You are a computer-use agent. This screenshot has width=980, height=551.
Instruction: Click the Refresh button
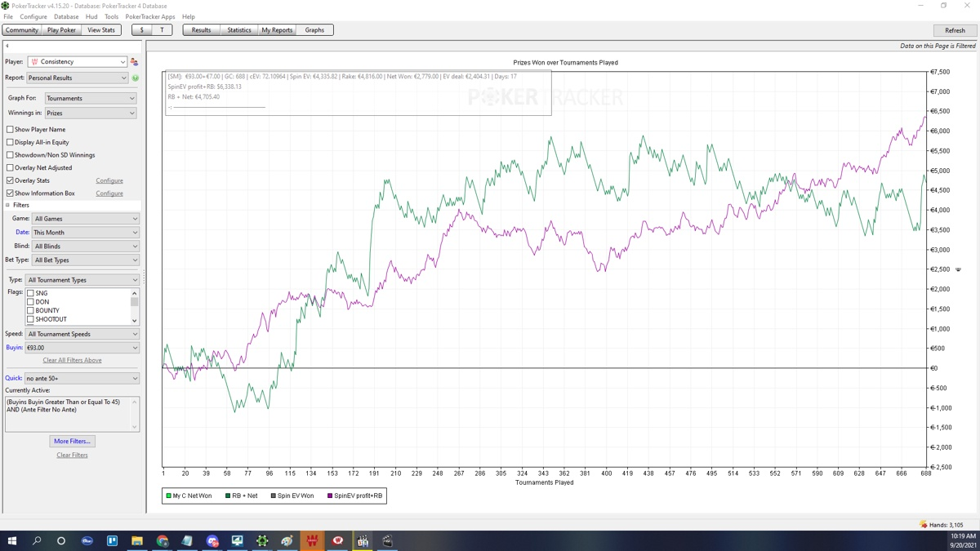(954, 30)
